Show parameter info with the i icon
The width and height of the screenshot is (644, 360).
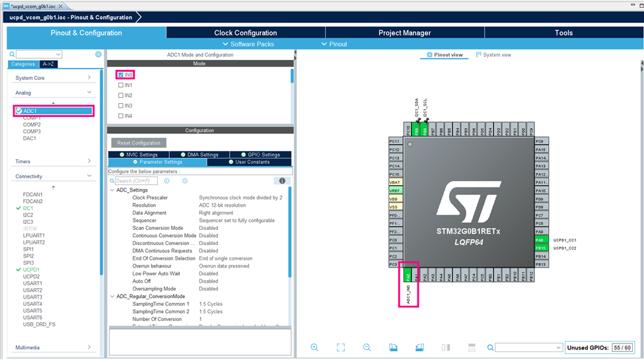point(282,181)
